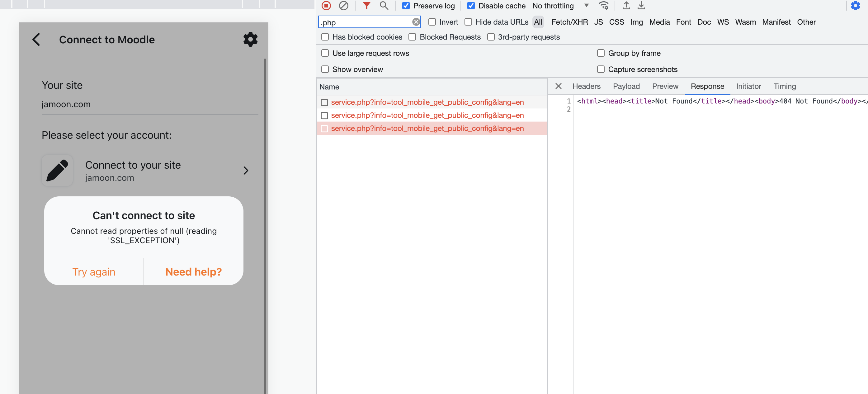
Task: Open DevTools network settings gear
Action: point(855,6)
